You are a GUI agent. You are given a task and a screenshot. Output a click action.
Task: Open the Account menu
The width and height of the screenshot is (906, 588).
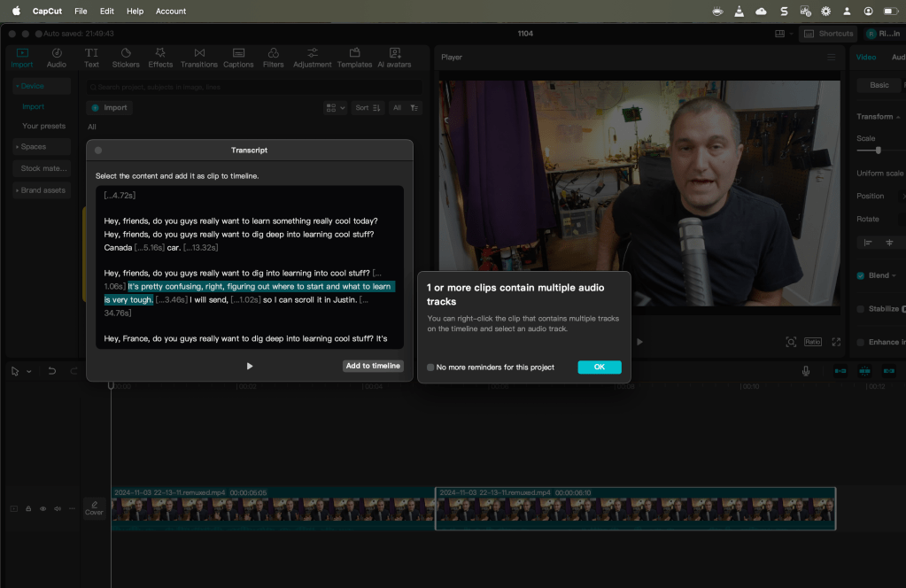(170, 11)
